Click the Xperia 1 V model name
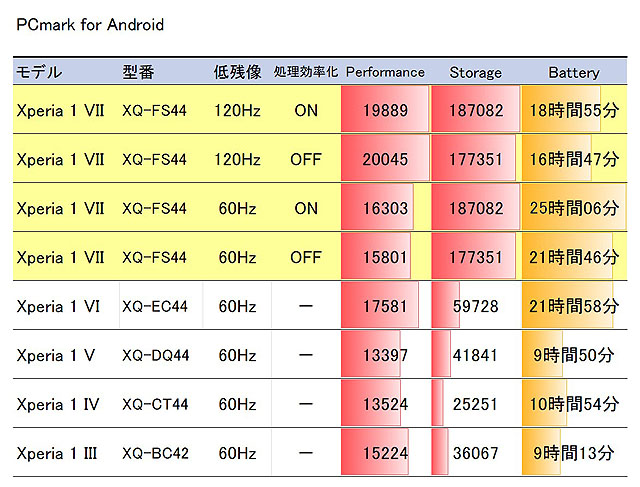 pyautogui.click(x=56, y=355)
